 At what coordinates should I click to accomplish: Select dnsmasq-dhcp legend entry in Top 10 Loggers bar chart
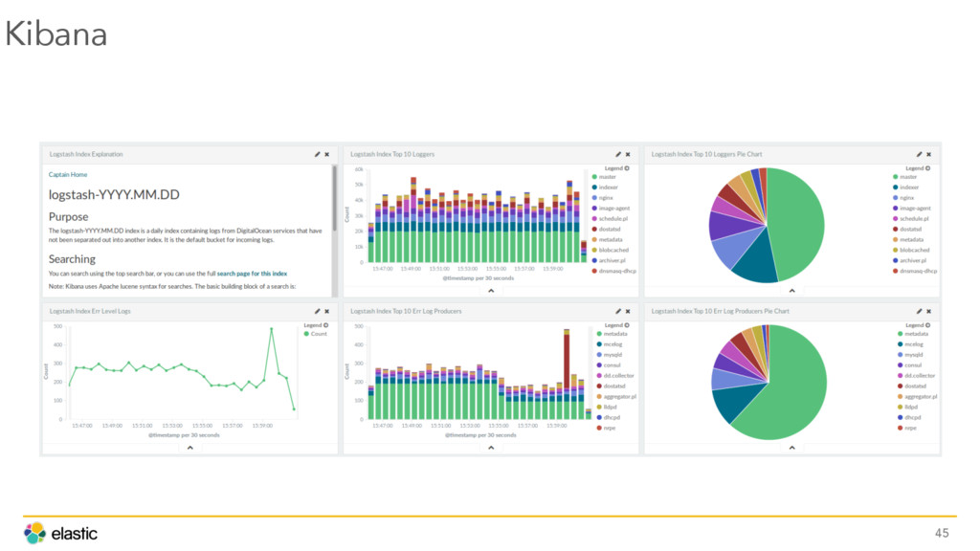pyautogui.click(x=613, y=271)
